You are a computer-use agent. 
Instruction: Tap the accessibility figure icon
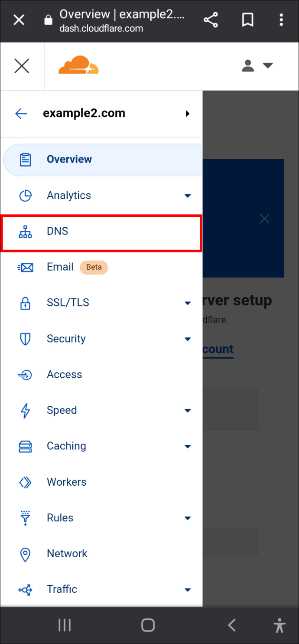pyautogui.click(x=280, y=625)
